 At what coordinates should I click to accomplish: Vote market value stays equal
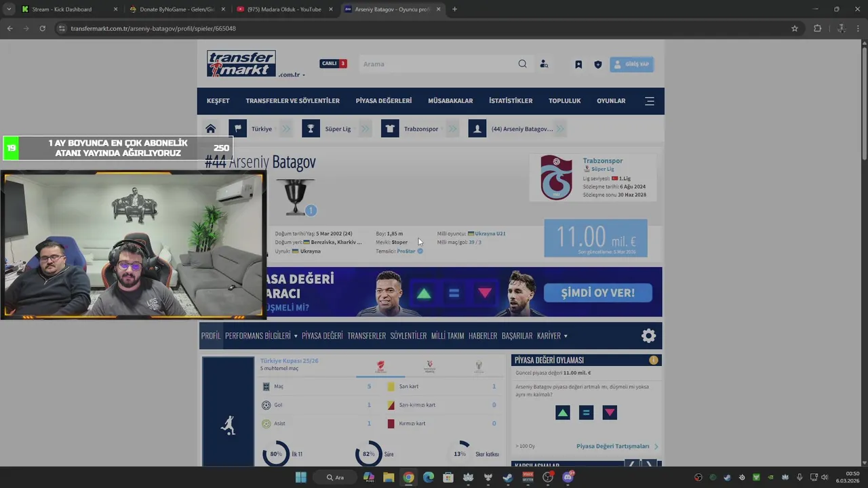click(587, 413)
